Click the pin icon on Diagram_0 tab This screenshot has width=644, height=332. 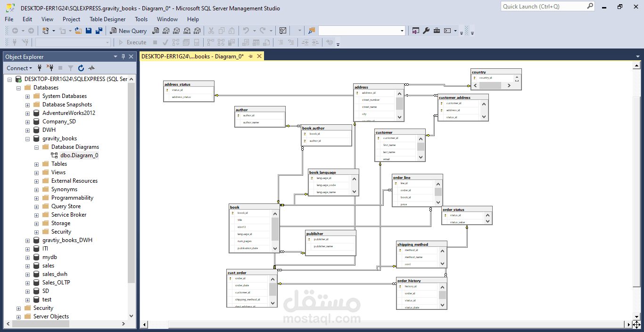[251, 56]
